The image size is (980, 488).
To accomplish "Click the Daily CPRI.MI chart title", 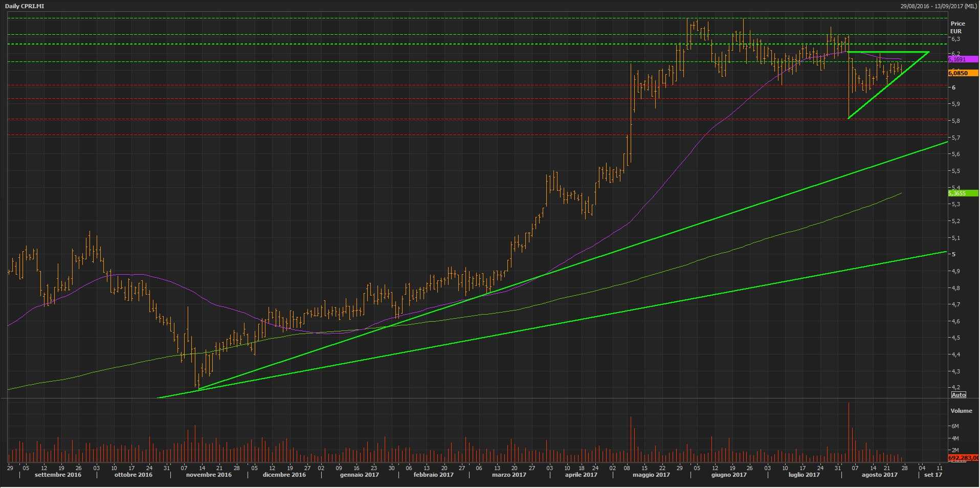I will [24, 6].
